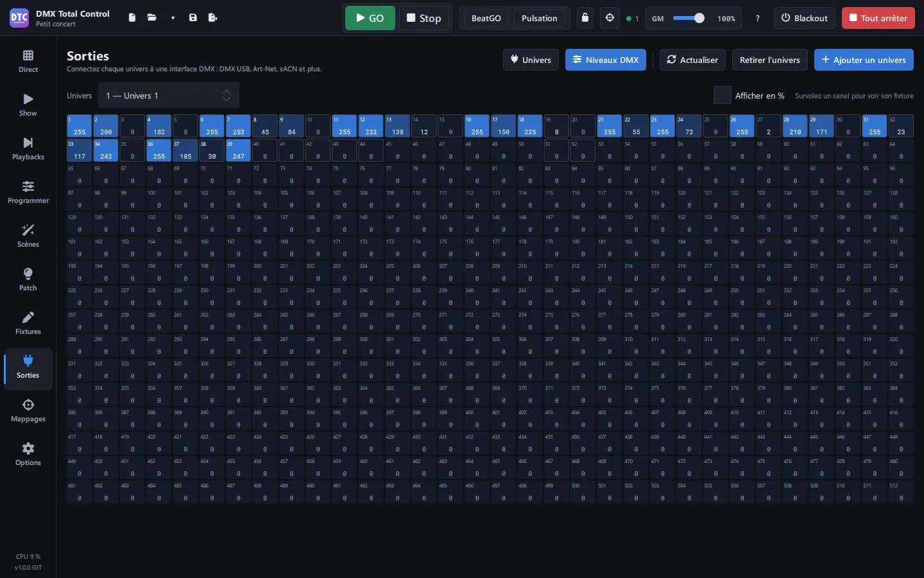This screenshot has height=578, width=924.
Task: Open the Mappages section
Action: point(28,411)
